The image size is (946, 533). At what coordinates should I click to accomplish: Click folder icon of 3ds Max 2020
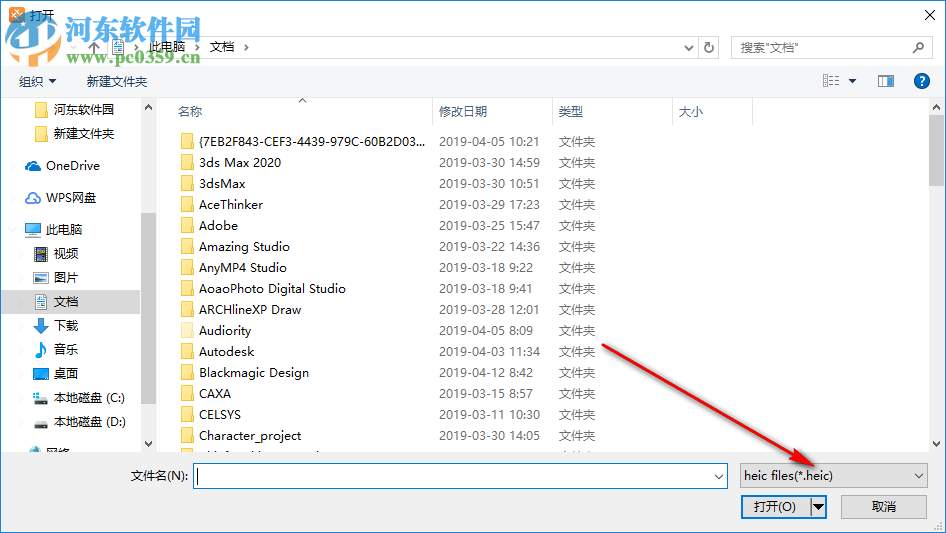187,162
